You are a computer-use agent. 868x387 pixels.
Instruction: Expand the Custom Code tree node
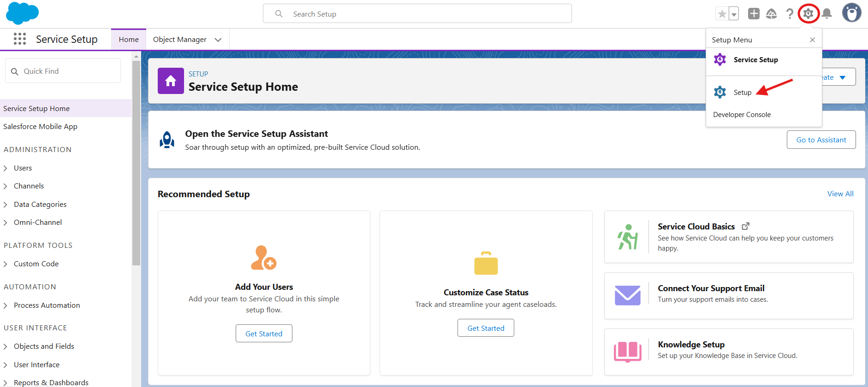pos(6,264)
